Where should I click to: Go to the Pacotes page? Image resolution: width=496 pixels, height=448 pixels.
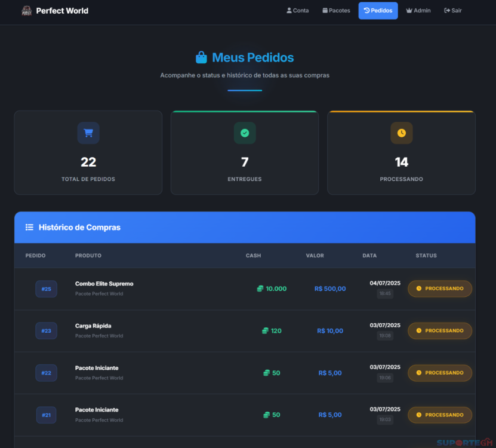pyautogui.click(x=336, y=11)
